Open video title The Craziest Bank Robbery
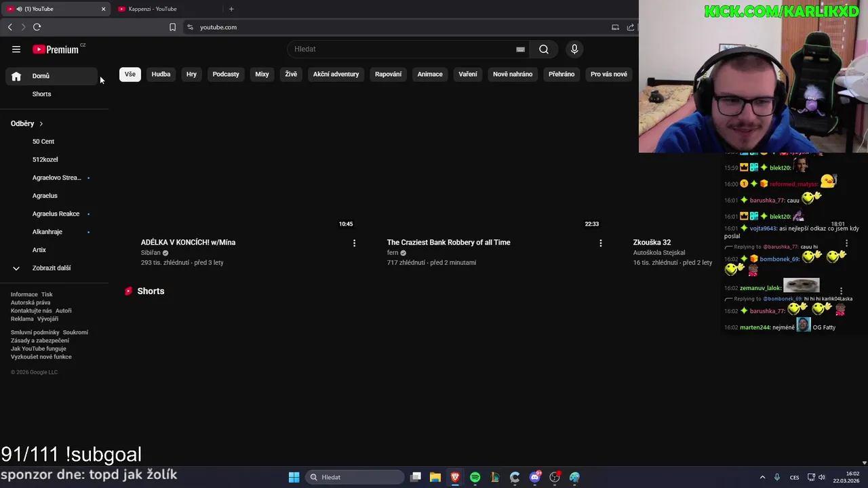The width and height of the screenshot is (868, 488). point(449,243)
